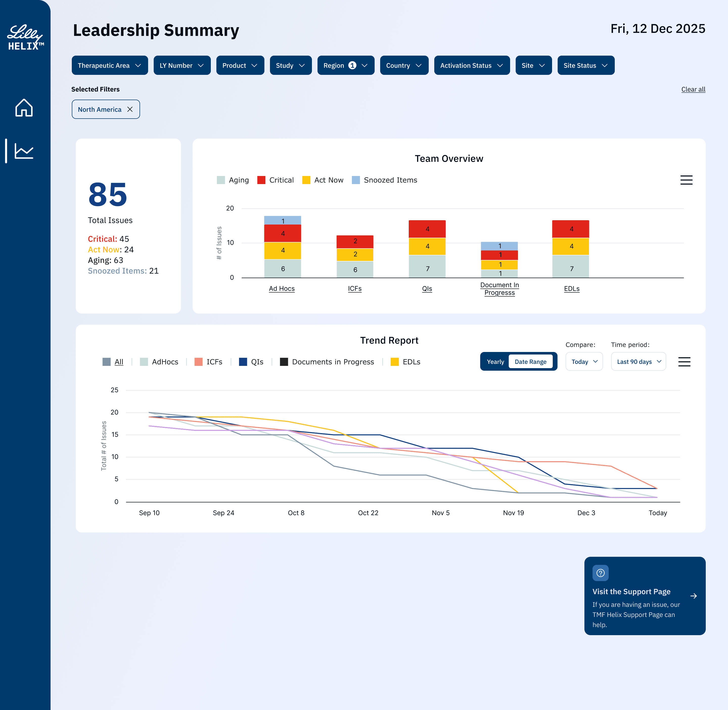
Task: Click the Clear all link
Action: tap(693, 89)
